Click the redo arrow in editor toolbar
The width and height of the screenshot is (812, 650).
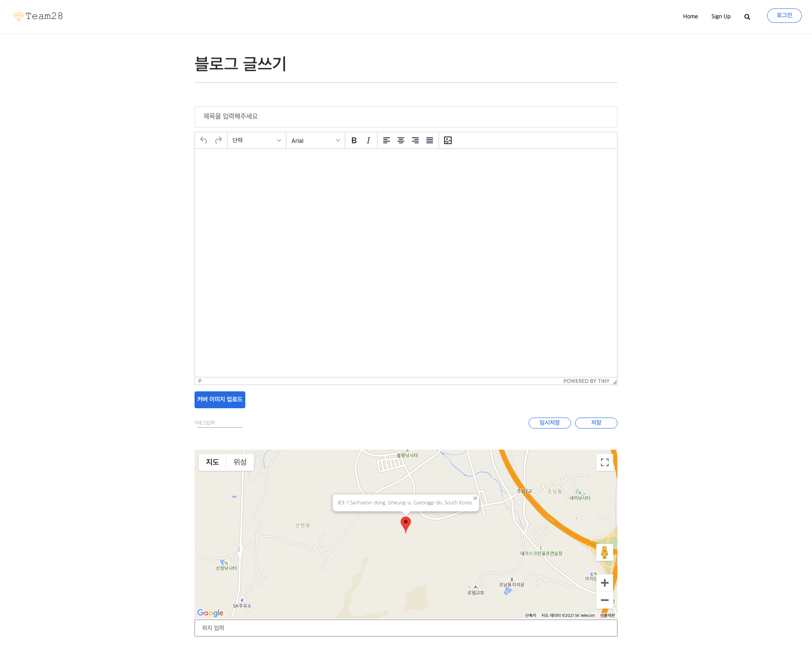(219, 140)
